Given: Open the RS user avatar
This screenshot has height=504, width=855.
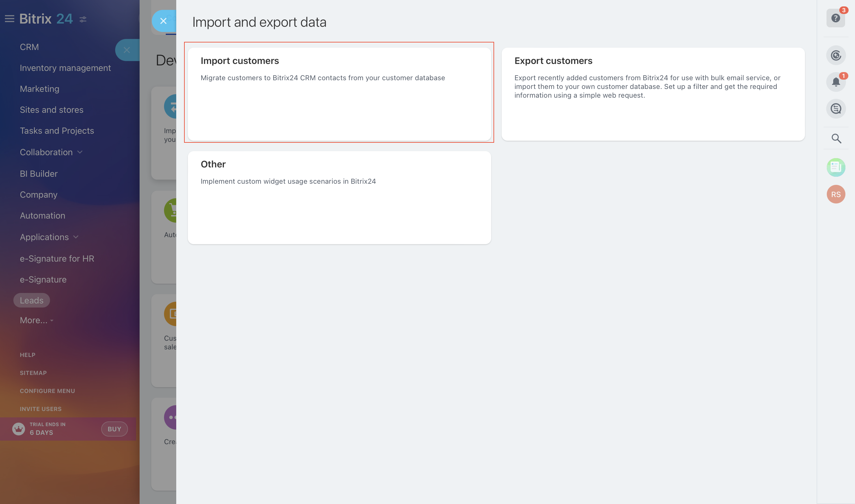Looking at the screenshot, I should [836, 194].
